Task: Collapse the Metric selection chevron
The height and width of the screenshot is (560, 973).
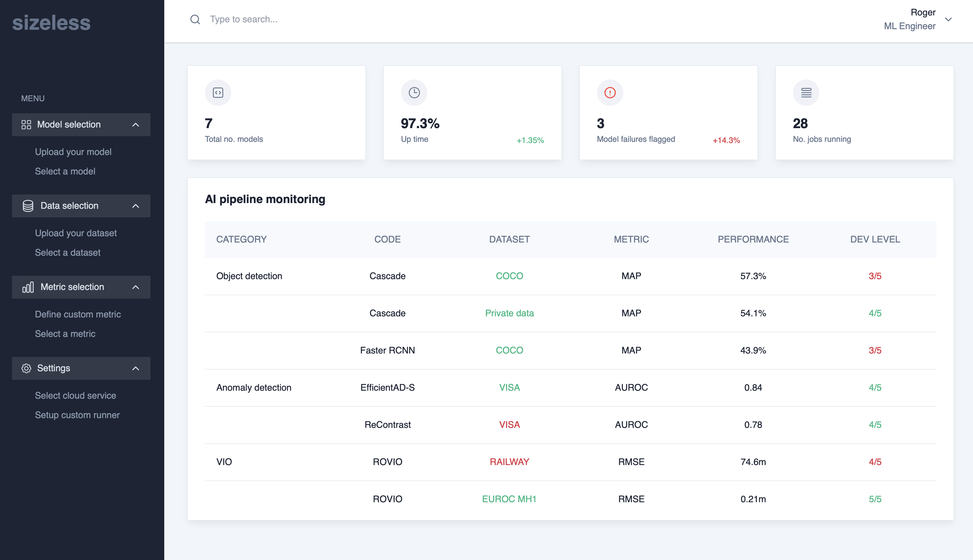Action: tap(135, 287)
